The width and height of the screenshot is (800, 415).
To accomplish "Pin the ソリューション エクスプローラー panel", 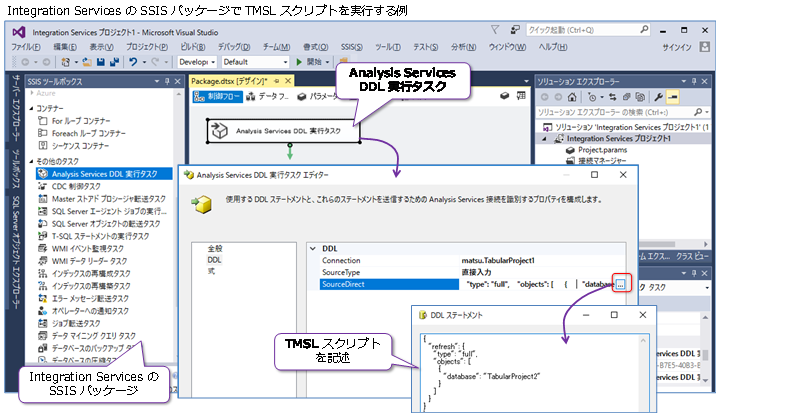I will coord(694,82).
